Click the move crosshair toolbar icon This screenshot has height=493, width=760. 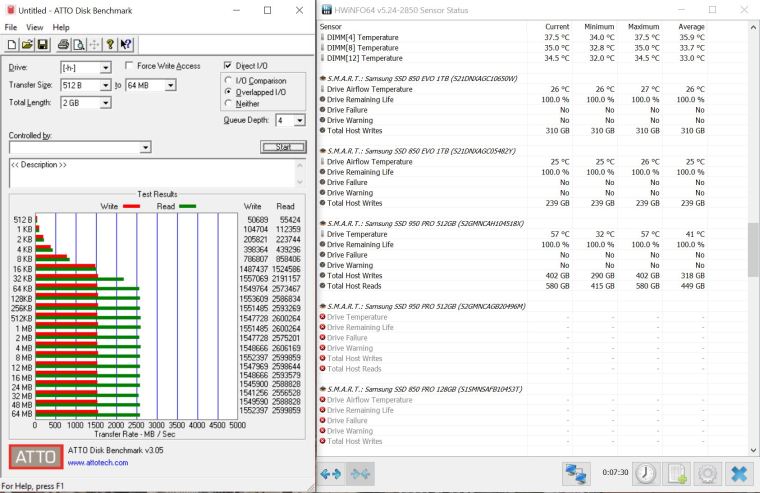tap(94, 45)
